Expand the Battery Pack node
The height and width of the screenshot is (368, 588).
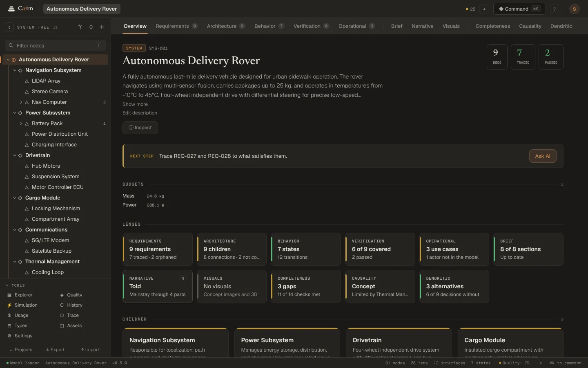point(21,123)
